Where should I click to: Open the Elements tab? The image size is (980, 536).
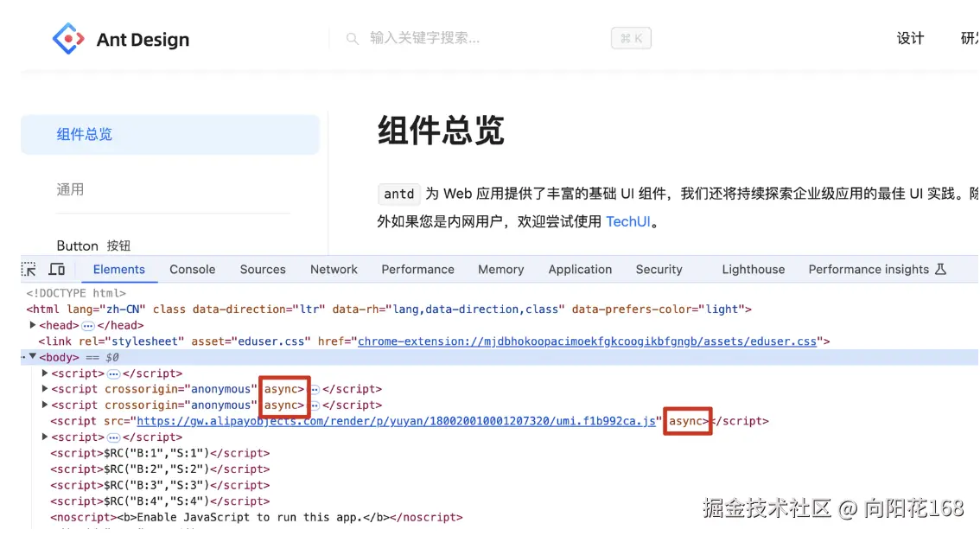coord(118,270)
